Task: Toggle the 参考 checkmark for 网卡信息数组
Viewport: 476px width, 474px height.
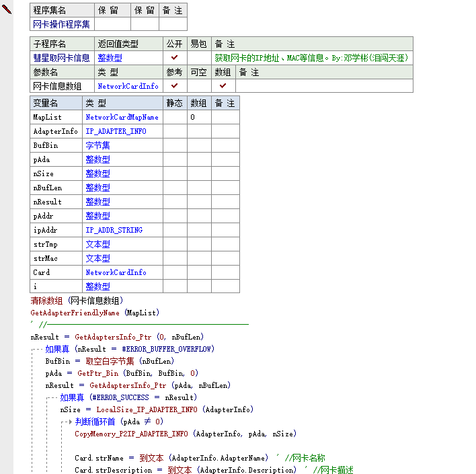Action: coord(174,86)
